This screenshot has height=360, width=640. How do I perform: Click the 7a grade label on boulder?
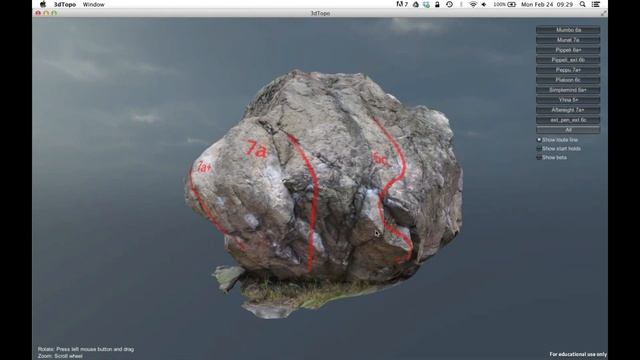tap(256, 149)
